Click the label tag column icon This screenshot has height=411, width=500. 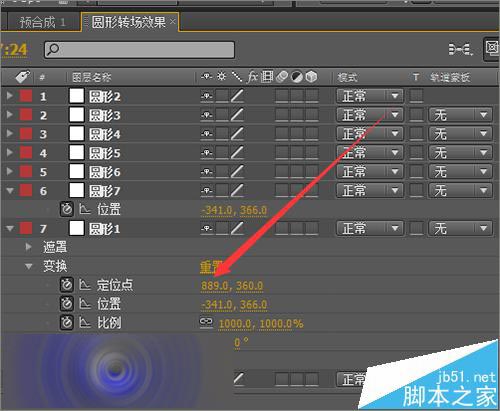pos(23,77)
